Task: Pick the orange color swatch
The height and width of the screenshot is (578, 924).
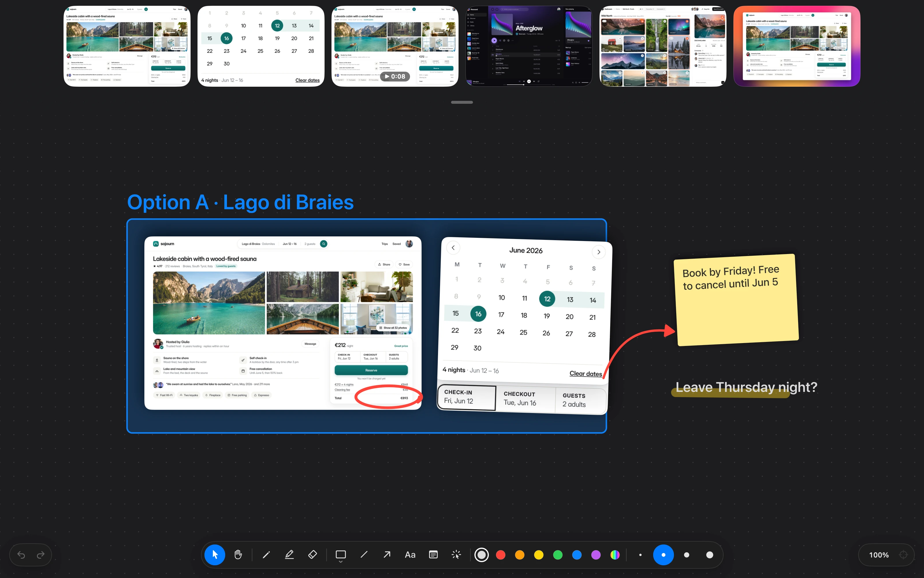Action: 520,555
